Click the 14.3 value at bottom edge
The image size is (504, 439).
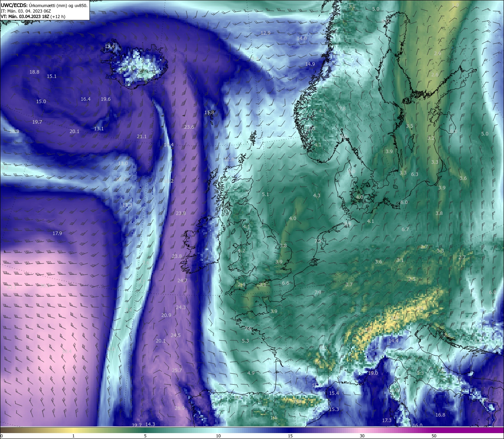[x=150, y=424]
